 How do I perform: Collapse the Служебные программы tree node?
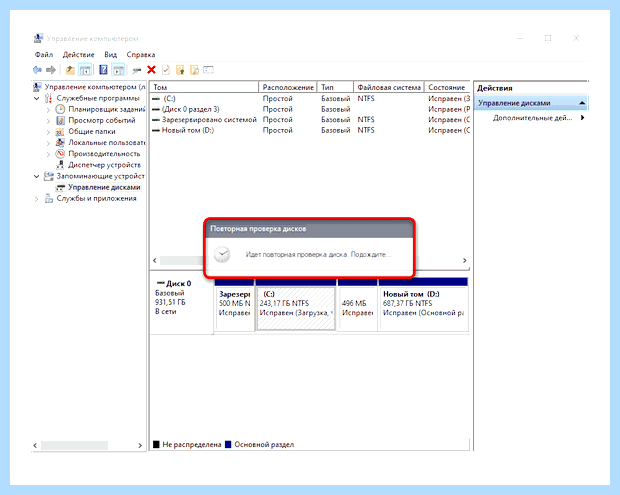tap(37, 98)
